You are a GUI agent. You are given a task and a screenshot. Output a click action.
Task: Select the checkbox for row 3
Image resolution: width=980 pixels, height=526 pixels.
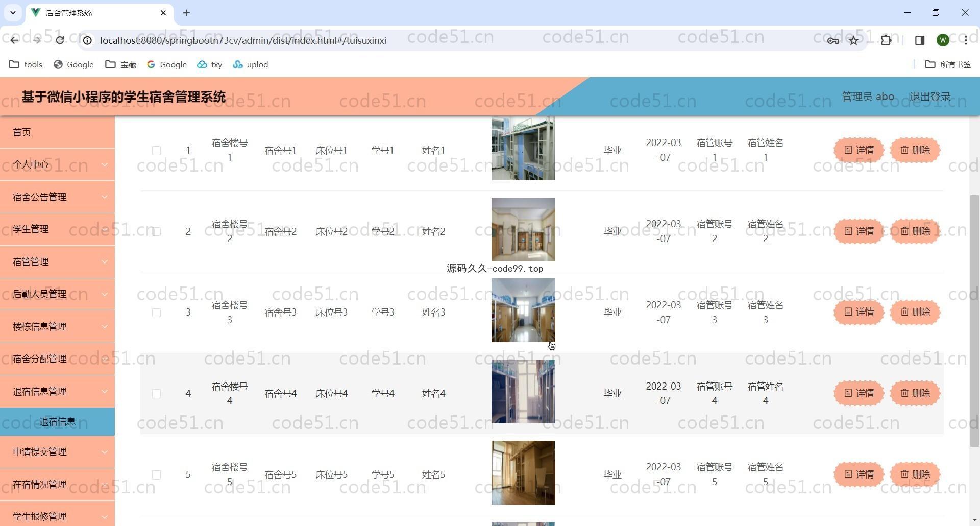tap(156, 313)
